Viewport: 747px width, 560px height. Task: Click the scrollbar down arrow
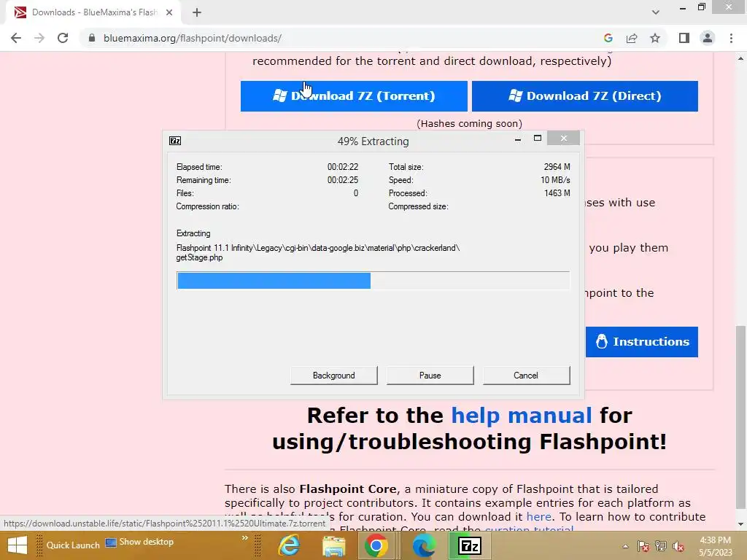point(740,525)
